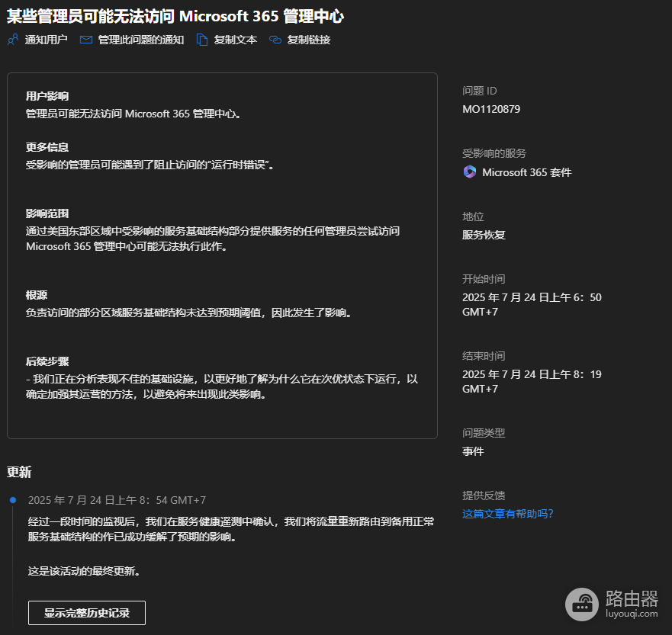
Task: Click the copy-text document icon
Action: point(202,40)
